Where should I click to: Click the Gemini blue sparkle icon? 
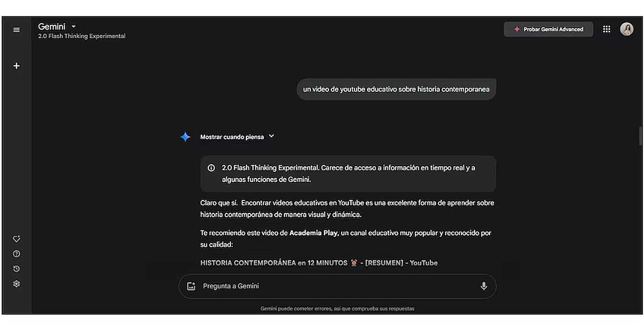click(x=186, y=137)
